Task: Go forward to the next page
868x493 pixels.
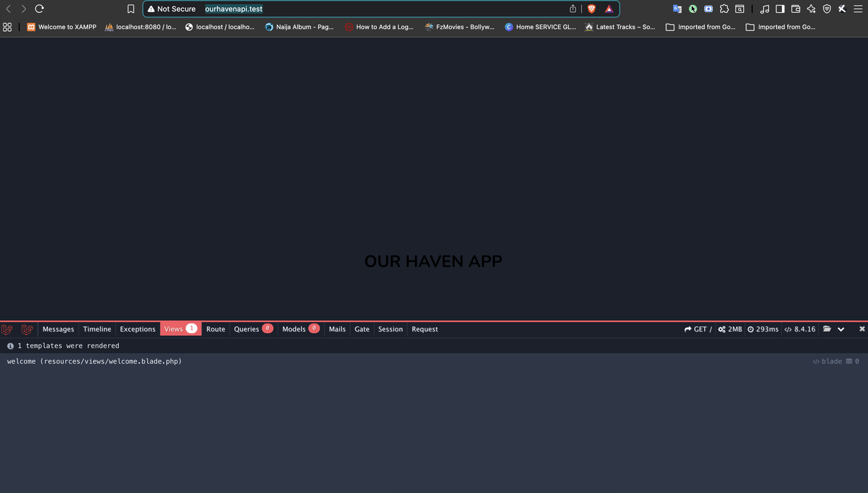Action: pos(24,9)
